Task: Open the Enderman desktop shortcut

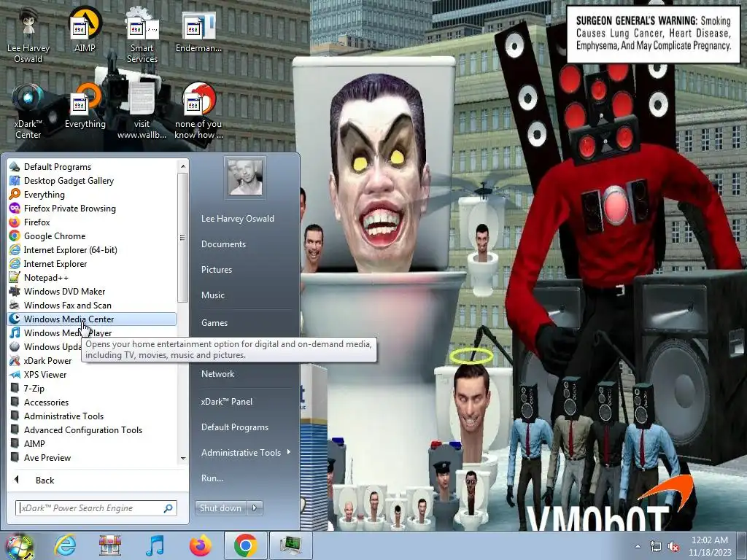Action: point(198,31)
